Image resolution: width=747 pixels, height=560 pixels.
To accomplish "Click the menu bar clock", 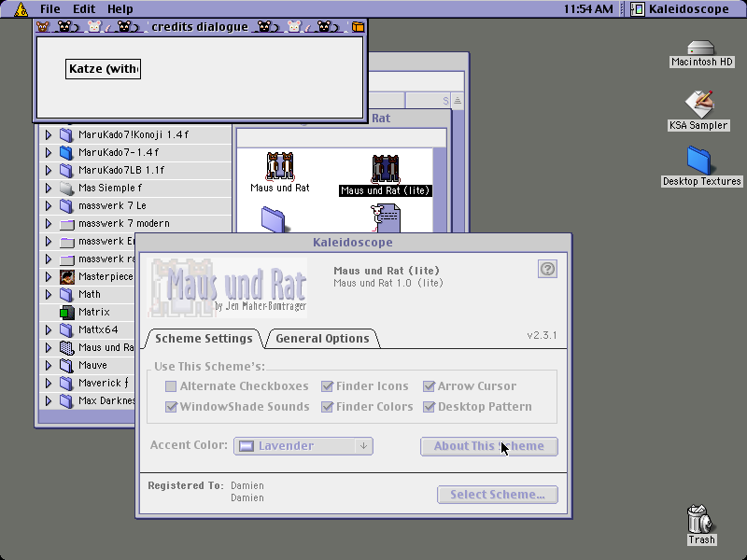I will 588,9.
